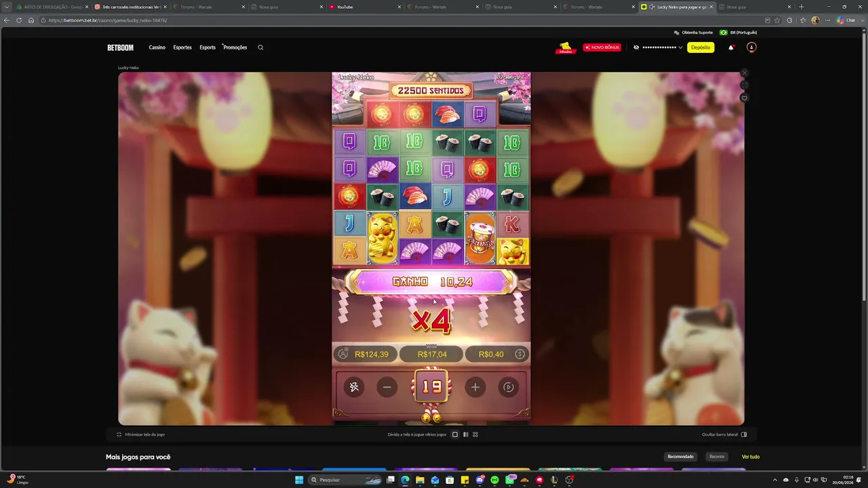Open Microsoft Edge from the taskbar
The height and width of the screenshot is (488, 868).
(x=406, y=480)
